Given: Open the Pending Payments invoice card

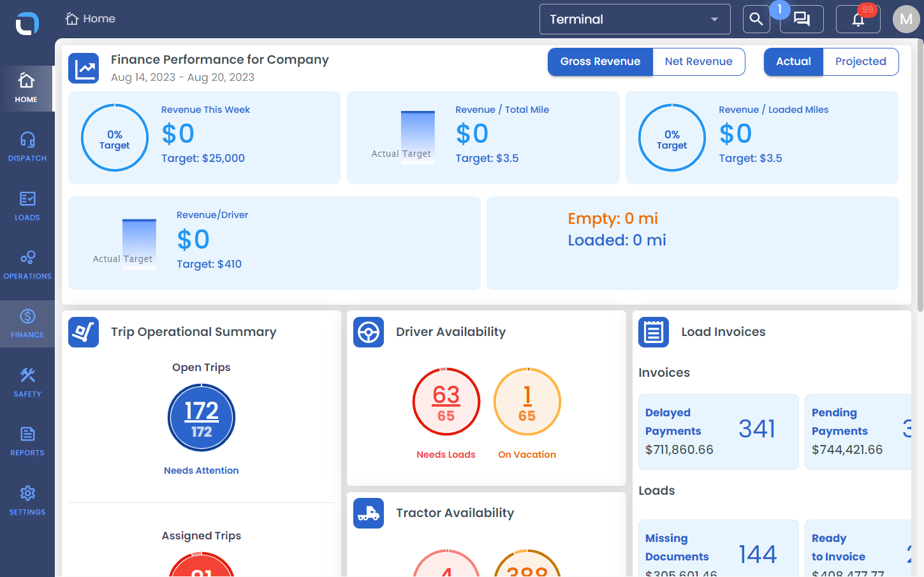Looking at the screenshot, I should 858,432.
